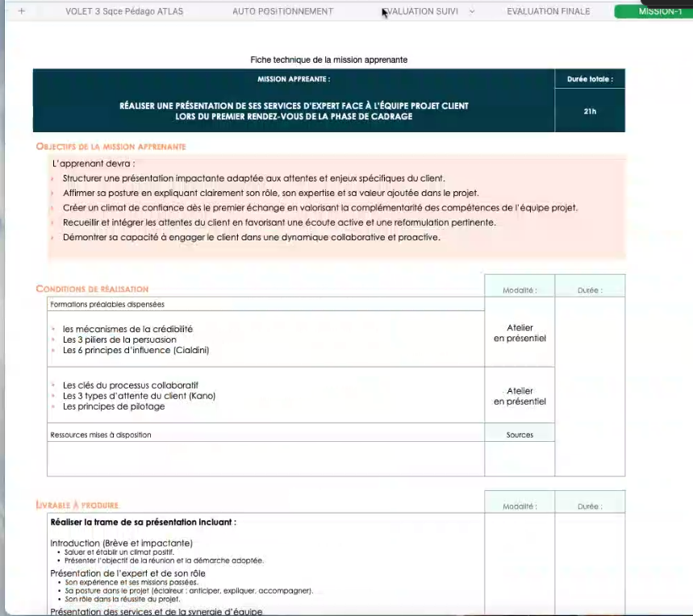
Task: Click the Ressources mises à disposition cell
Action: coord(101,435)
